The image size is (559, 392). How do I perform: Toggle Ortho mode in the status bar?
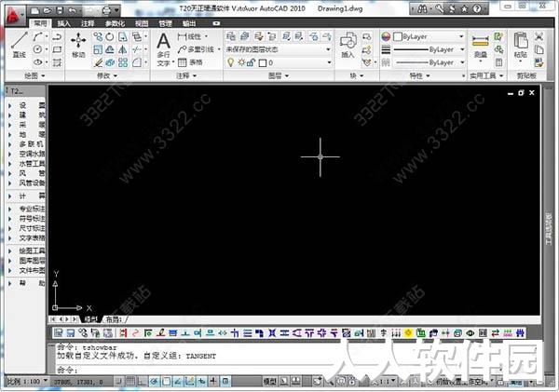point(143,382)
